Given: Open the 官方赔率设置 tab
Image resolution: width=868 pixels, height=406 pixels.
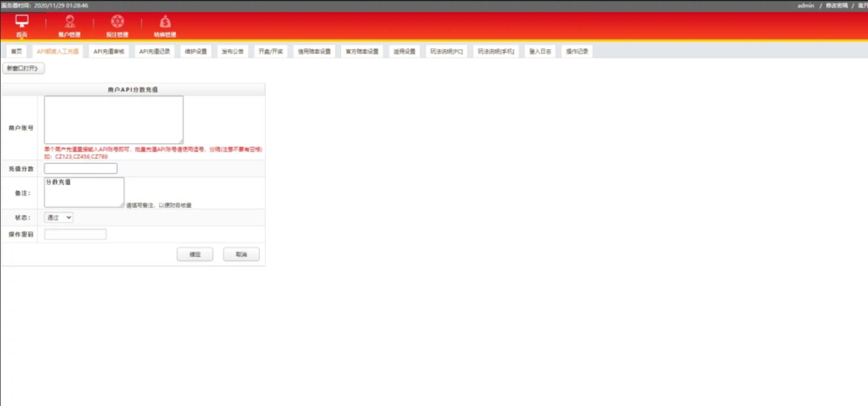Looking at the screenshot, I should tap(362, 51).
